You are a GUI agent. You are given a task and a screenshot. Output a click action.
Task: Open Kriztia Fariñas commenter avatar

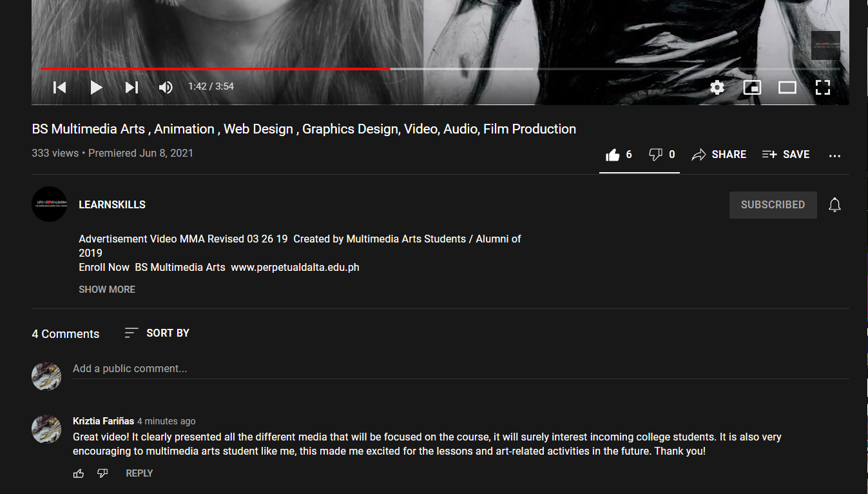click(x=46, y=429)
